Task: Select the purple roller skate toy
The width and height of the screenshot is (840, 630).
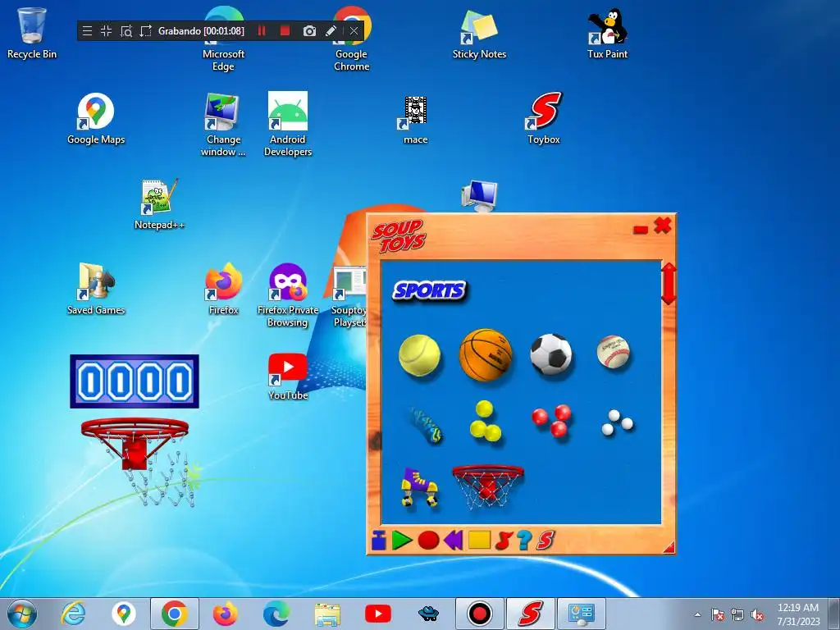Action: pos(419,487)
